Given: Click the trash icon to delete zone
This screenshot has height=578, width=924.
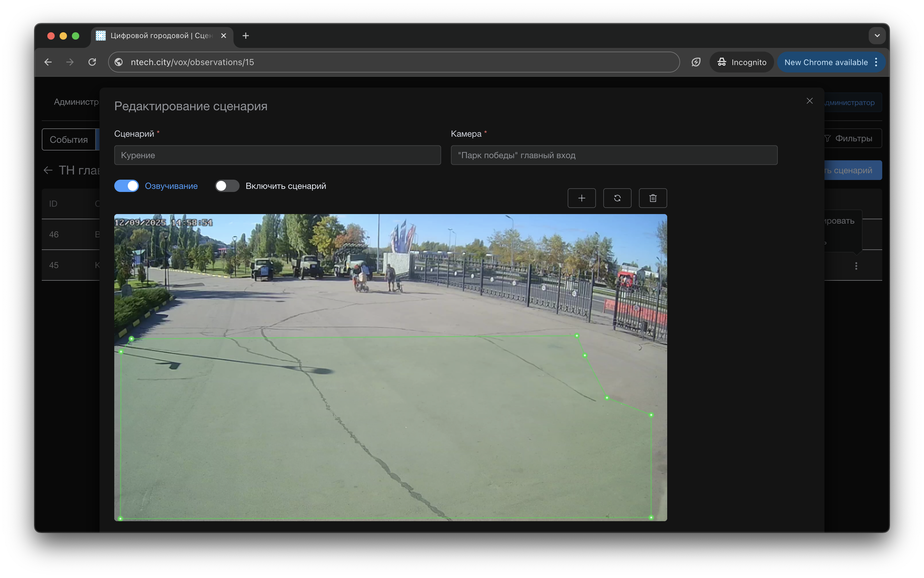Looking at the screenshot, I should point(652,198).
